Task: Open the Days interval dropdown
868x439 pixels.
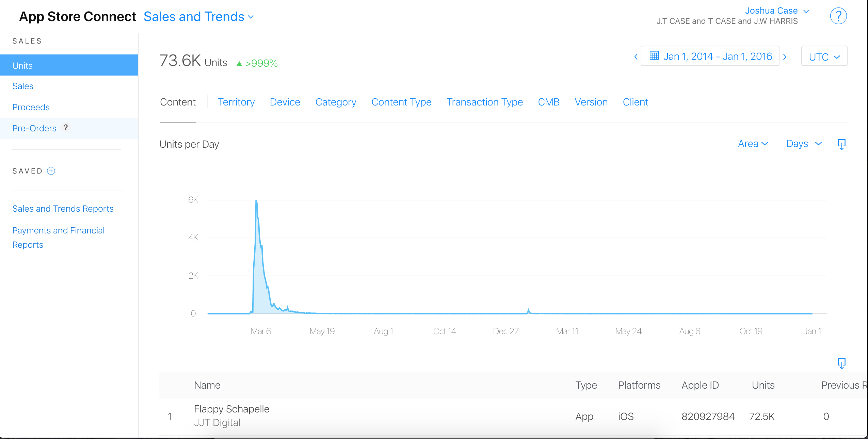Action: click(804, 144)
